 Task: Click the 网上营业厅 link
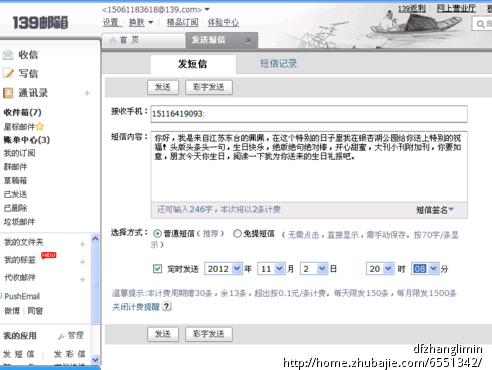(456, 8)
